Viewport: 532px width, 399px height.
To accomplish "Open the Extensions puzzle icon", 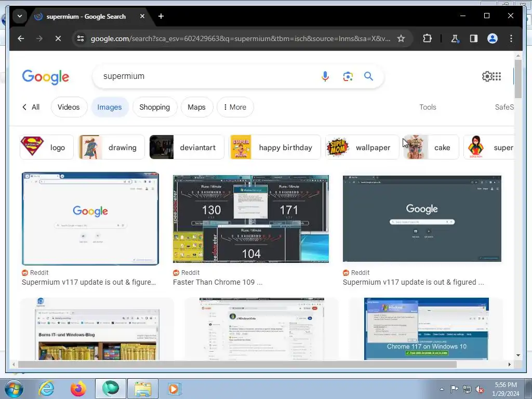I will [427, 38].
